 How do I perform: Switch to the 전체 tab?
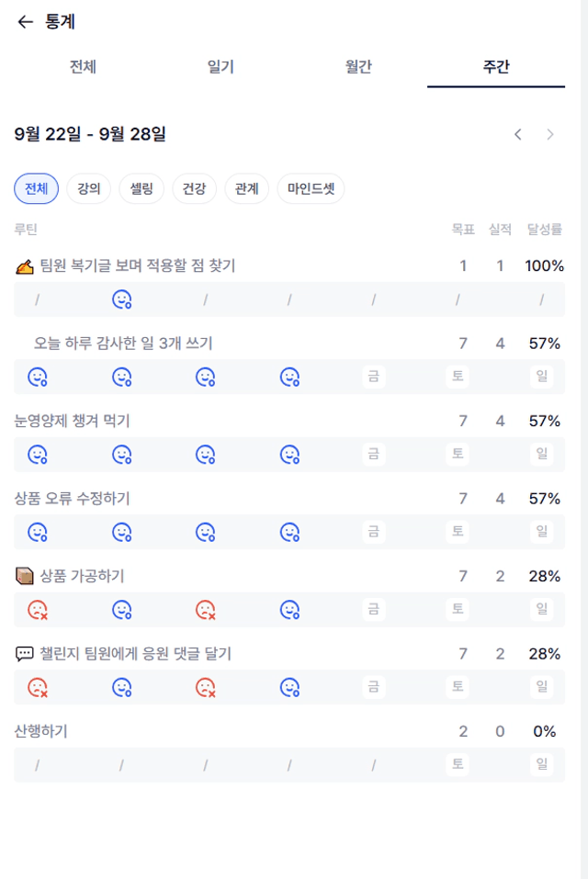click(x=83, y=67)
